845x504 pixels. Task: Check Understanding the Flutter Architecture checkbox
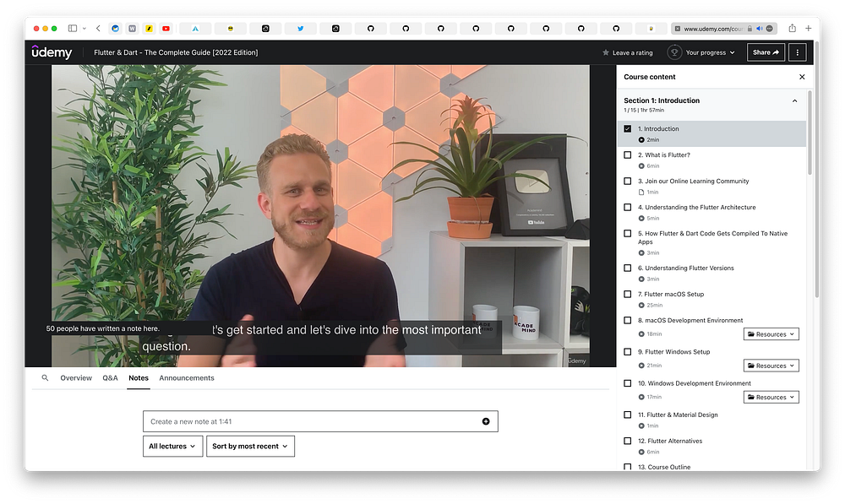(x=627, y=208)
